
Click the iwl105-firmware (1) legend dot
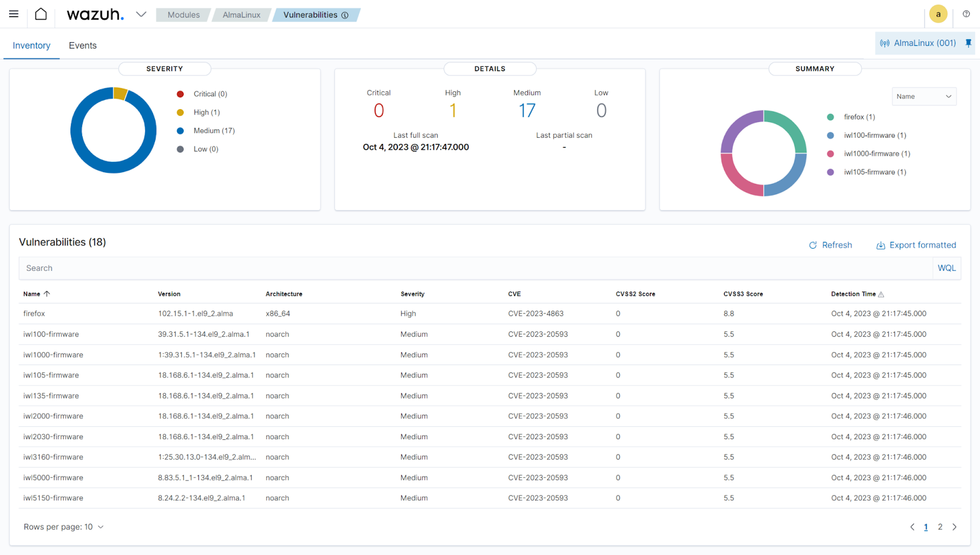point(830,172)
